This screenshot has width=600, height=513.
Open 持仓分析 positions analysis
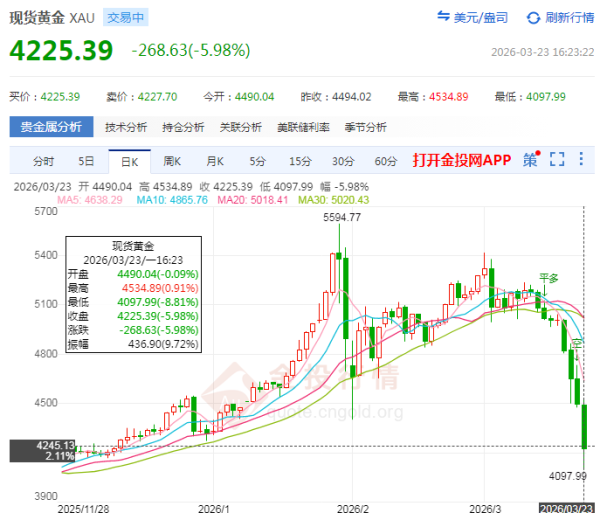point(184,127)
